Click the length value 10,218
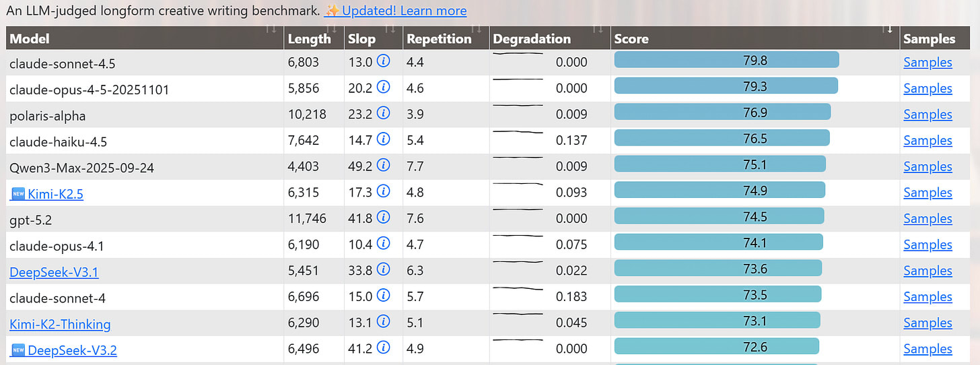Viewport: 980px width, 365px height. 307,114
